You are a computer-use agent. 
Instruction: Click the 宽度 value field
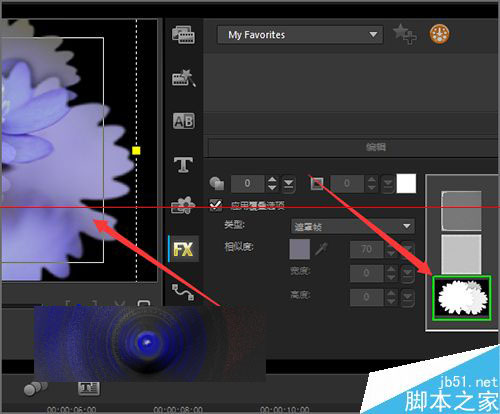click(x=367, y=273)
